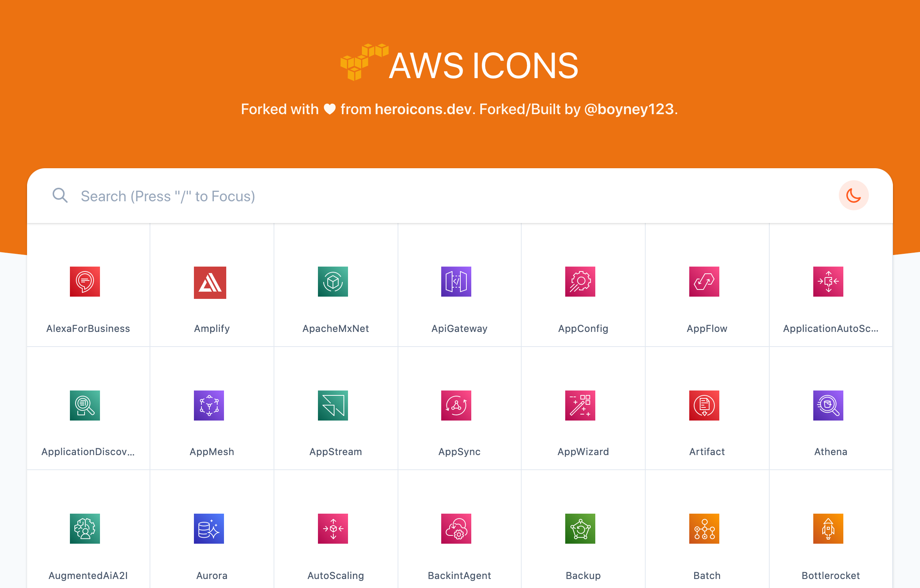Image resolution: width=920 pixels, height=588 pixels.
Task: Open the Bottlerocket icon
Action: (828, 529)
